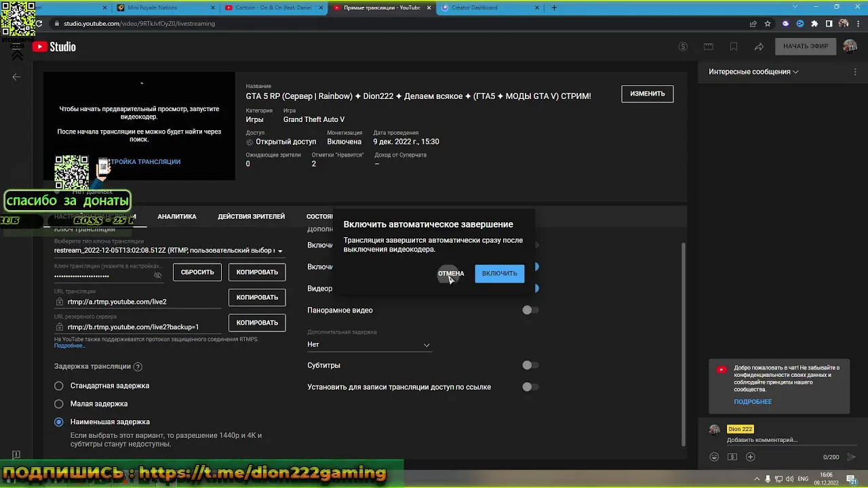Open the Chrome three-dot menu
Viewport: 868px width, 488px height.
point(858,24)
